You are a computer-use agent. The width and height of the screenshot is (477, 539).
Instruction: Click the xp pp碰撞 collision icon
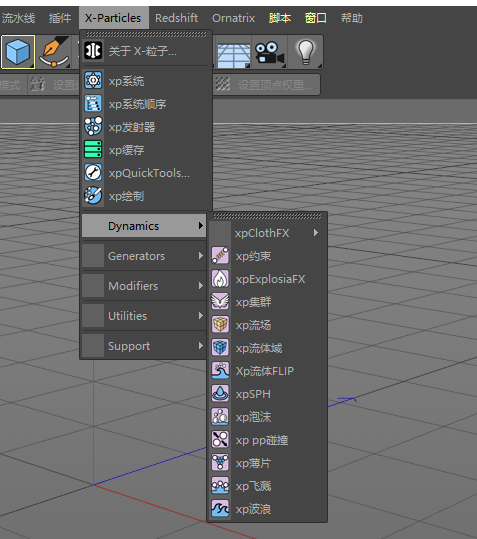(220, 440)
